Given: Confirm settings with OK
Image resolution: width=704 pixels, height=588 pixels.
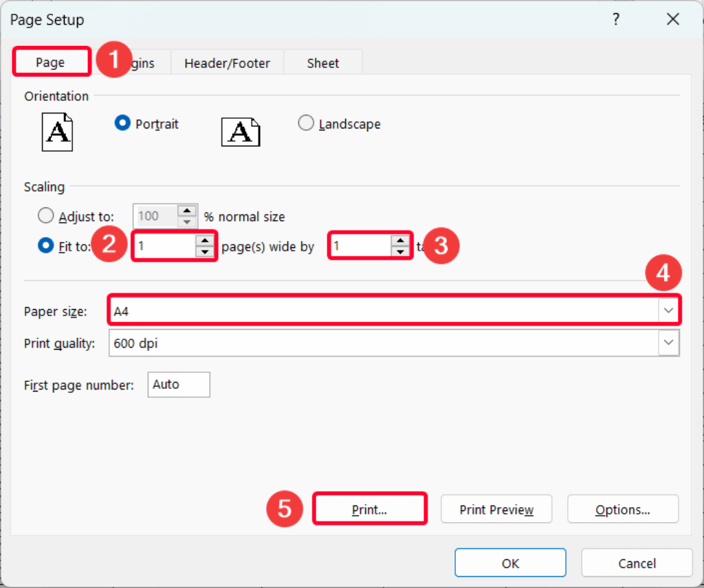Looking at the screenshot, I should point(510,563).
